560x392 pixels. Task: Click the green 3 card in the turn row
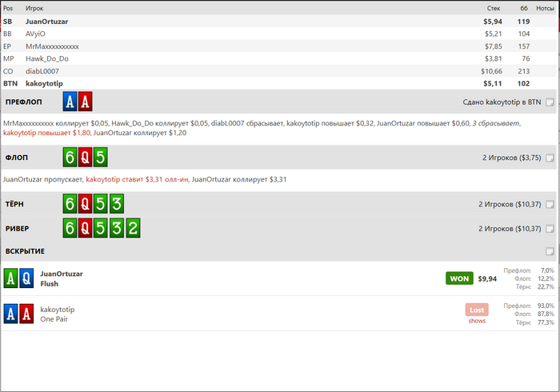coord(117,203)
